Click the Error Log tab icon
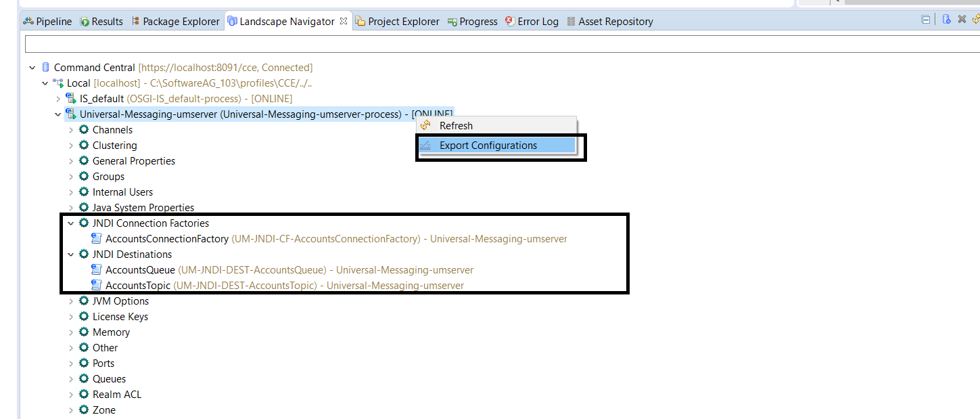The width and height of the screenshot is (980, 419). click(510, 22)
